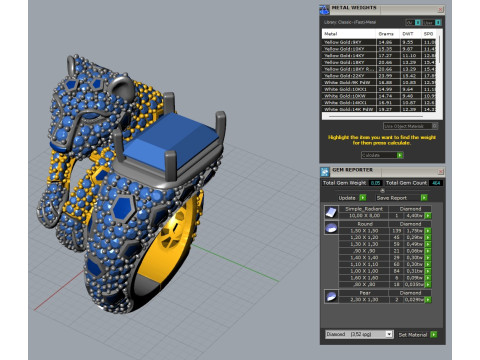Click green arrow for 1,50 X 1,50 round
Viewport: 480px width, 360px height.
click(428, 231)
